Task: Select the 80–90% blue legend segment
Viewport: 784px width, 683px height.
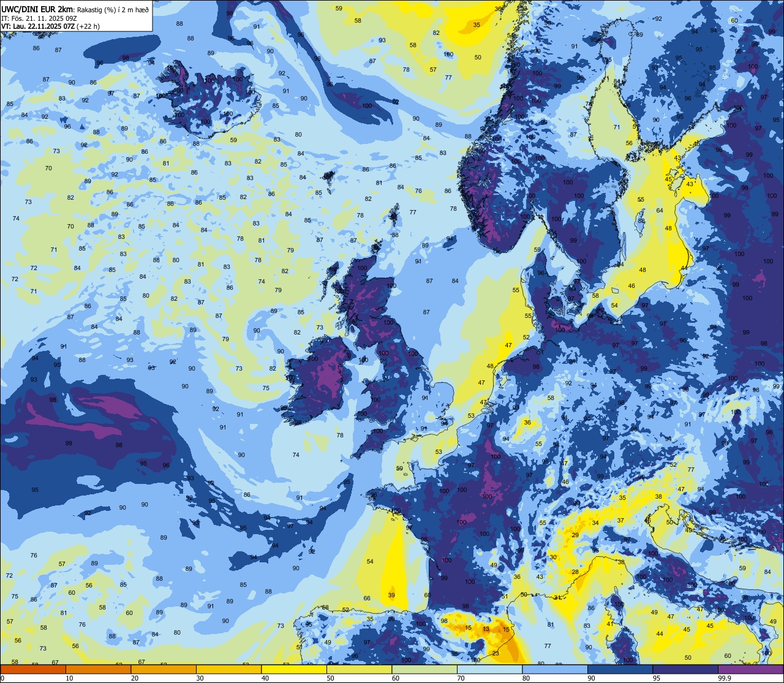Action: point(555,670)
